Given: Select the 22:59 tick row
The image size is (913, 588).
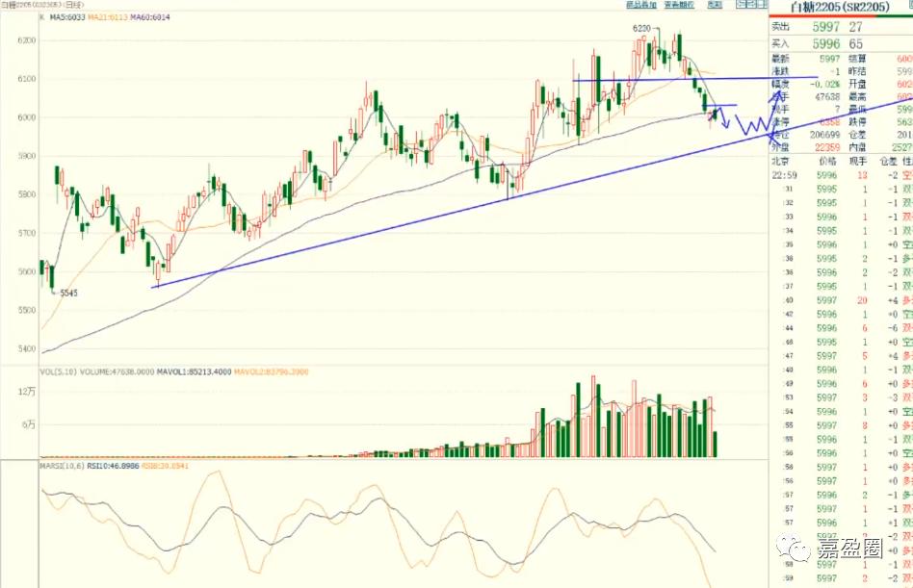Looking at the screenshot, I should tap(842, 175).
